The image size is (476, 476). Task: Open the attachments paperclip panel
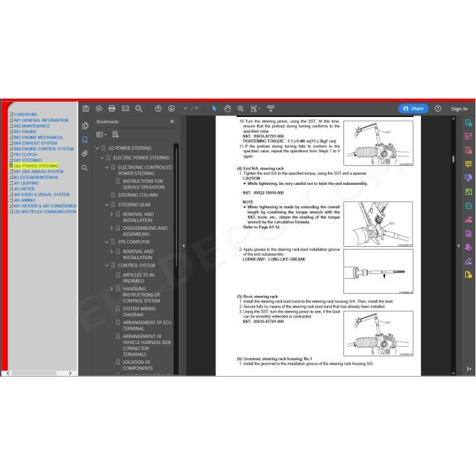pos(85,154)
